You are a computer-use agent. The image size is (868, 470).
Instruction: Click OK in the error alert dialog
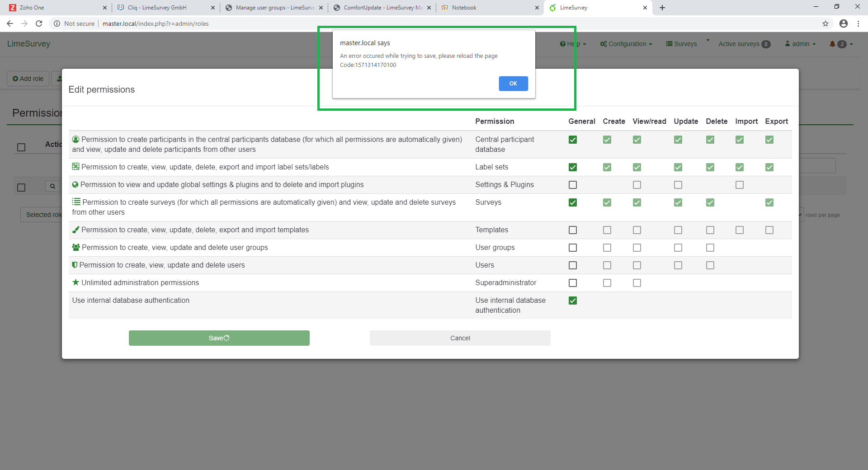coord(513,84)
